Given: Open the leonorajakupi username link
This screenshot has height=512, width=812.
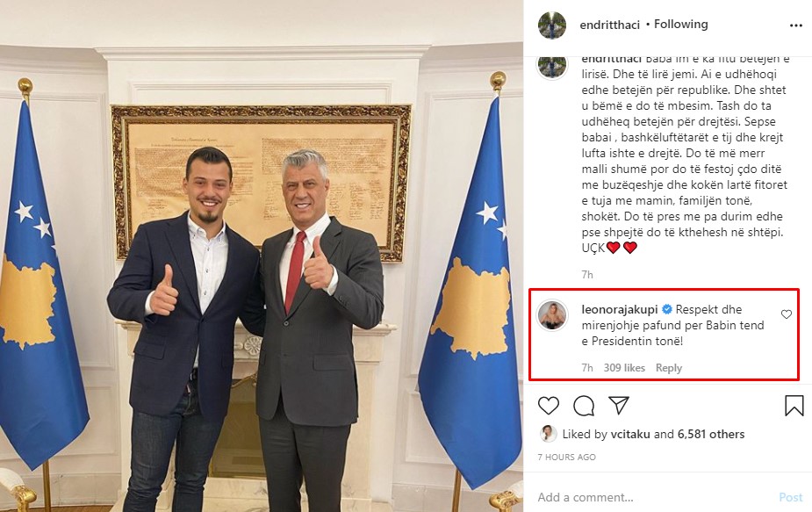Looking at the screenshot, I should [x=620, y=309].
